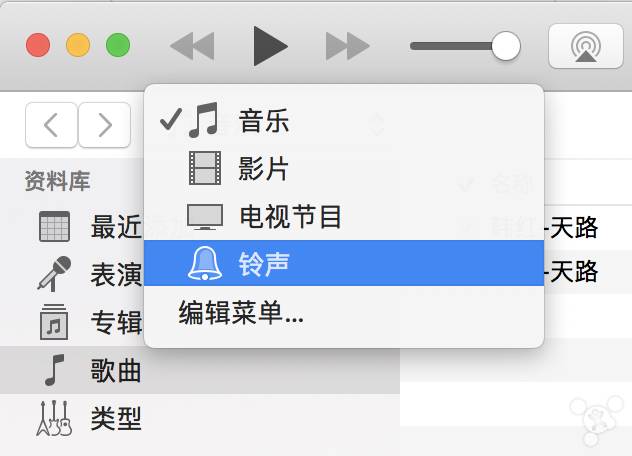Select 音乐 in the media menu
Viewport: 632px width, 456px height.
[x=344, y=120]
